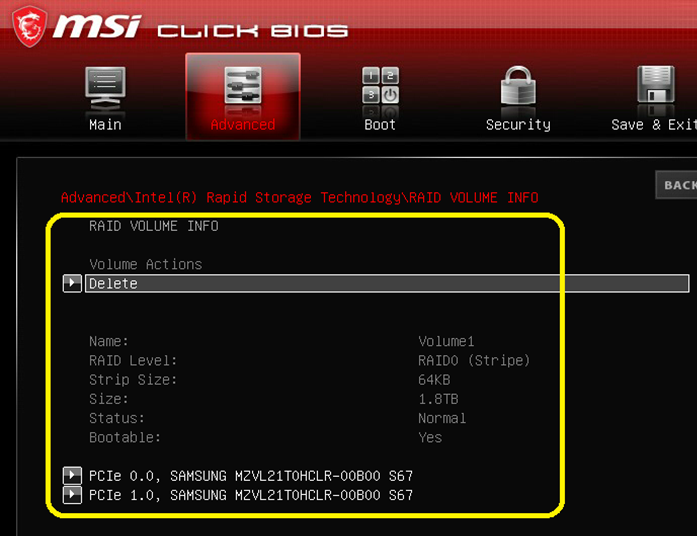The height and width of the screenshot is (536, 697).
Task: Open PCIe 1.0 SAMSUNG drive entry
Action: click(x=250, y=494)
